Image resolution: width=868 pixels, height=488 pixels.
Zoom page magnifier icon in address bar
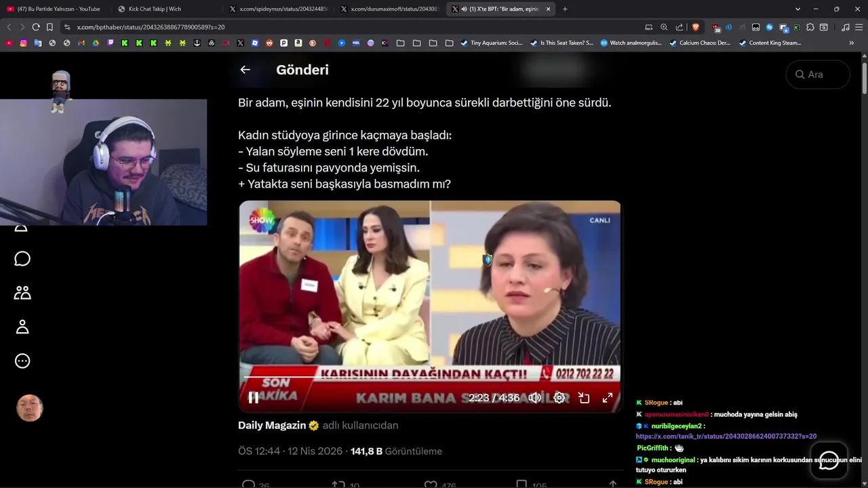coord(664,27)
